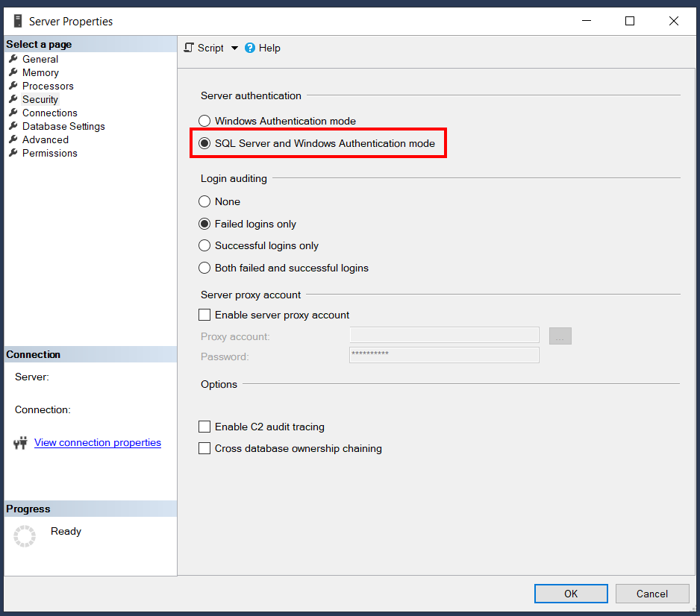
Task: Maximize the Server Properties window
Action: [630, 21]
